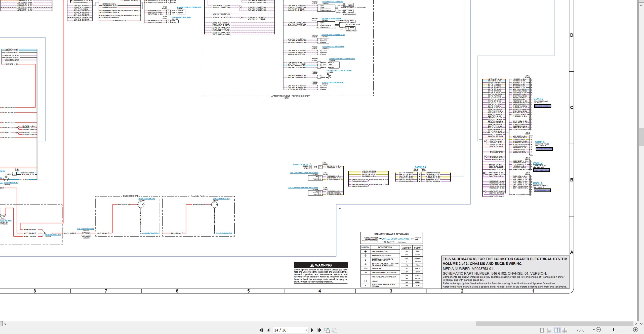
Task: Click grid row letter C label
Action: pos(572,108)
